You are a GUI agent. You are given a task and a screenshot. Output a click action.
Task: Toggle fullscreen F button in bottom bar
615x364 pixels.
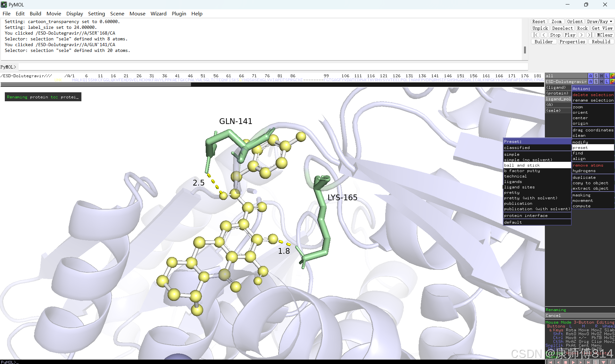click(x=611, y=362)
